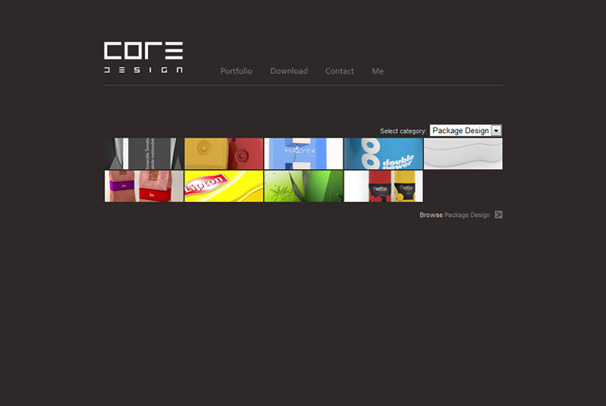Screen dimensions: 606x406
Task: Select the Double Power thumbnail
Action: (383, 154)
